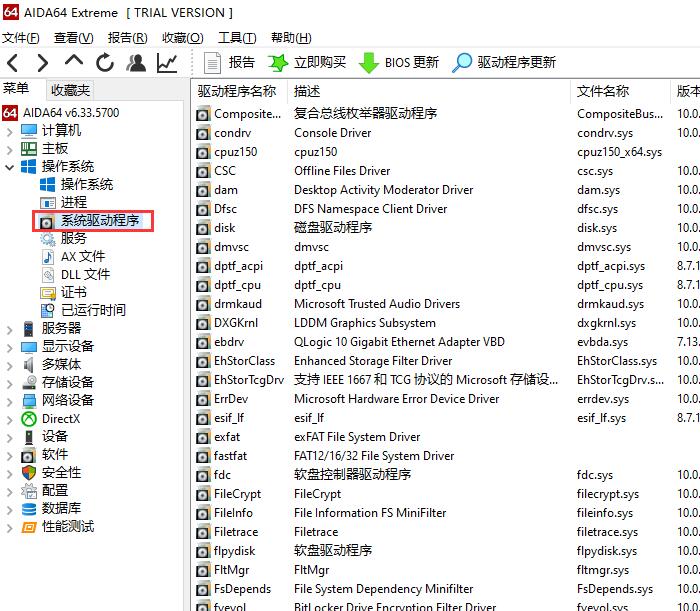Viewport: 700px width, 611px height.
Task: Click the Up one level arrow
Action: pyautogui.click(x=74, y=61)
